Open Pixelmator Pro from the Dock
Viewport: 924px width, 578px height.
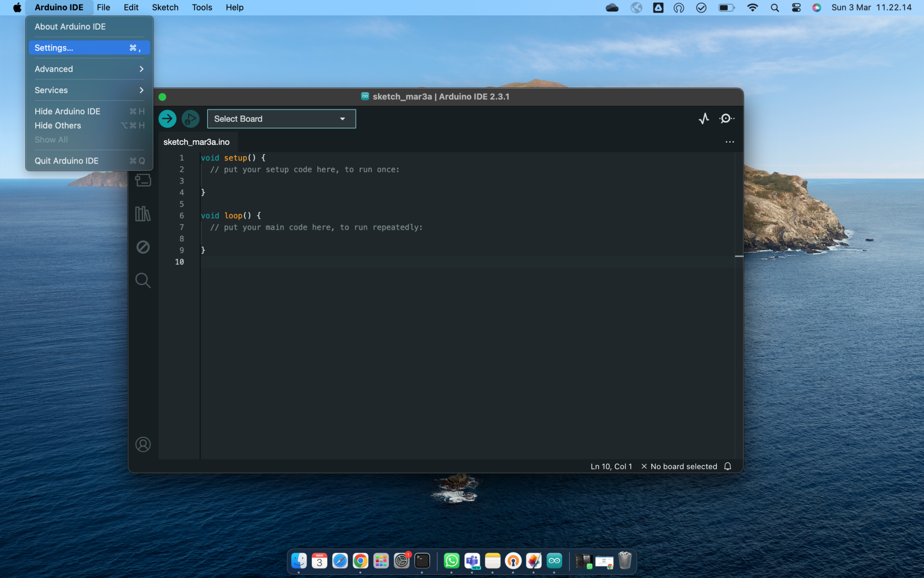click(x=534, y=561)
